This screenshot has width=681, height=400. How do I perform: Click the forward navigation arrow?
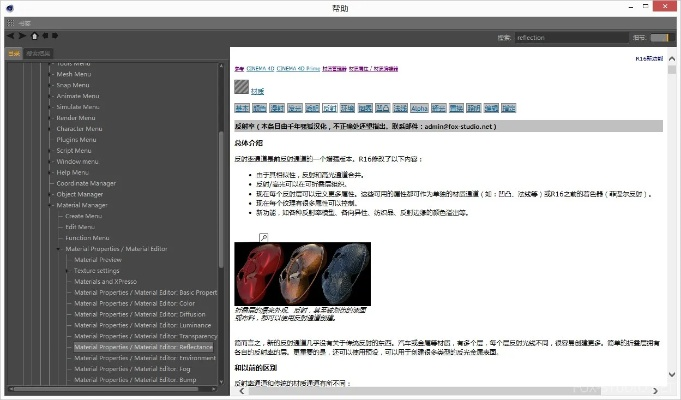(22, 35)
